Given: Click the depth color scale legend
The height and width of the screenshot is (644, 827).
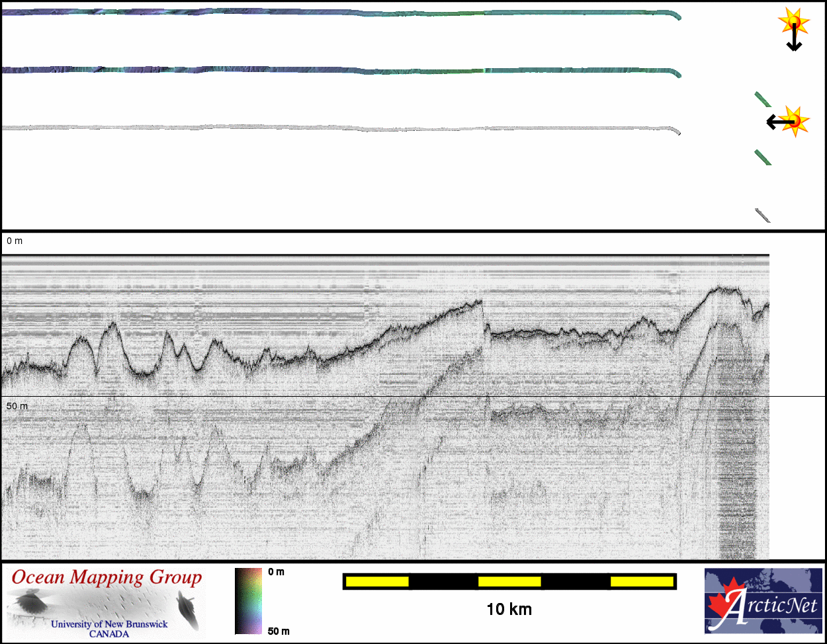Looking at the screenshot, I should click(248, 601).
